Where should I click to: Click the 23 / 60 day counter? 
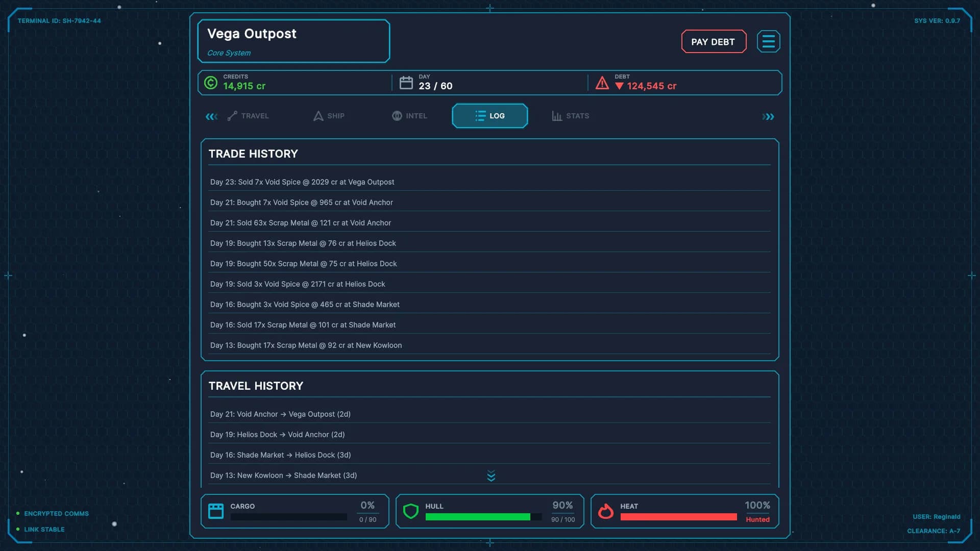click(435, 86)
